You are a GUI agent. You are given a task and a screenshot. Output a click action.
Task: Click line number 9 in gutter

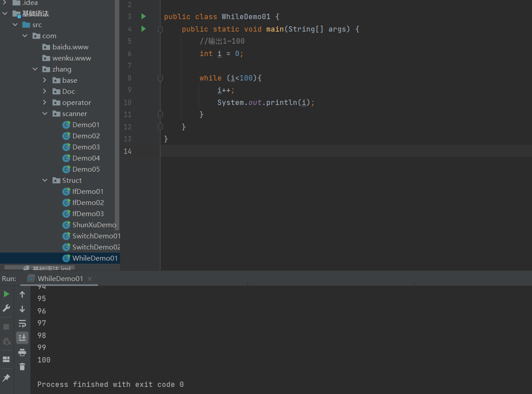point(129,90)
